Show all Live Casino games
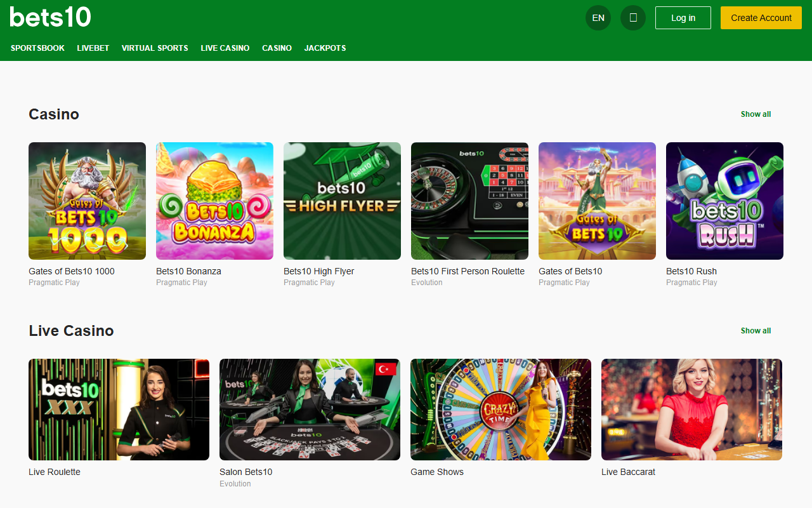The height and width of the screenshot is (508, 812). click(756, 331)
